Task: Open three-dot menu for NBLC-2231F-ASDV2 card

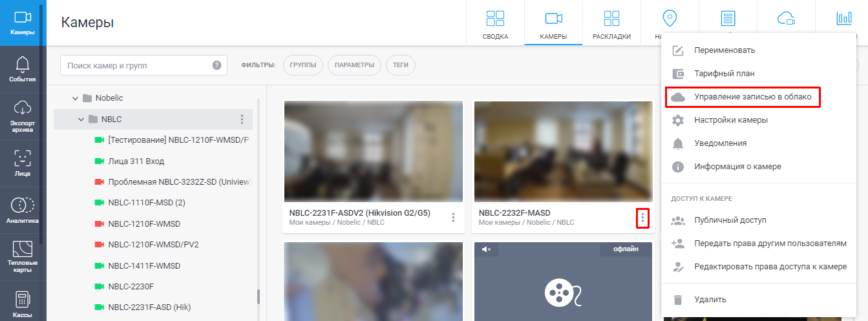Action: 453,218
